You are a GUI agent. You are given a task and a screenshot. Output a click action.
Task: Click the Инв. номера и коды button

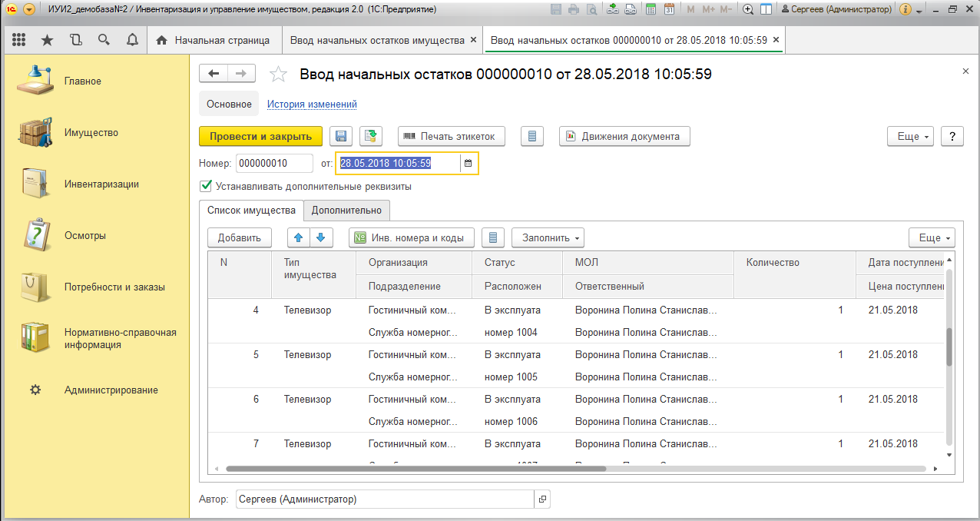(x=411, y=237)
